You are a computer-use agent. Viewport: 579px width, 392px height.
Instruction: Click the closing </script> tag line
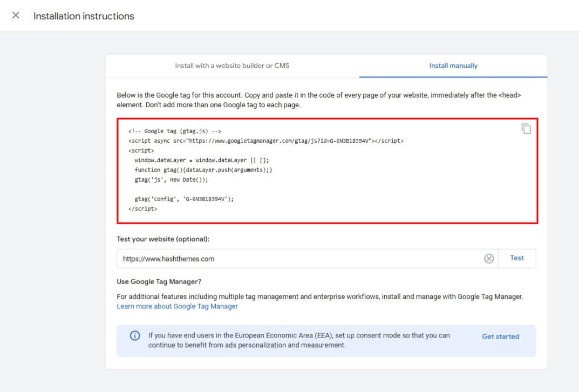pyautogui.click(x=142, y=209)
